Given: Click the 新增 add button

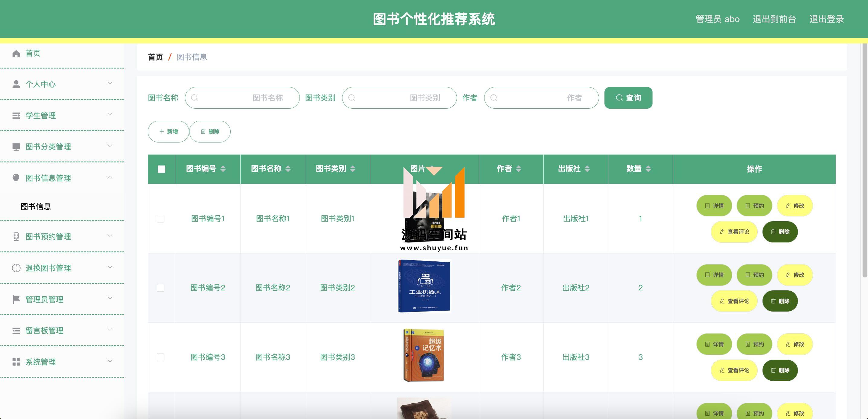Looking at the screenshot, I should [168, 132].
